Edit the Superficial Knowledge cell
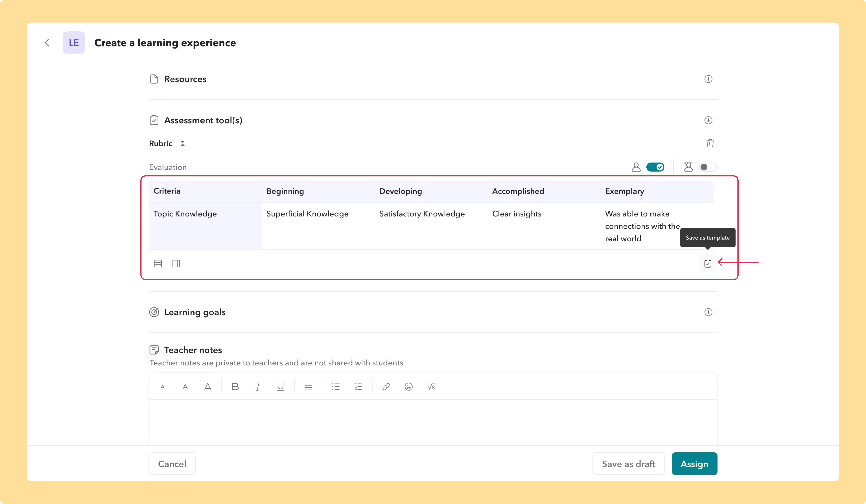 click(318, 226)
